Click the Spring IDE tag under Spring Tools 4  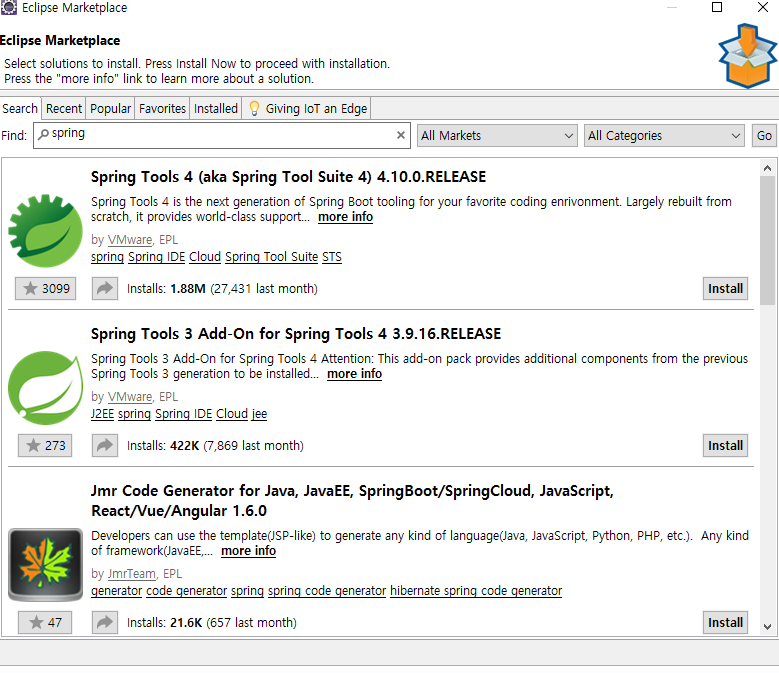point(156,257)
